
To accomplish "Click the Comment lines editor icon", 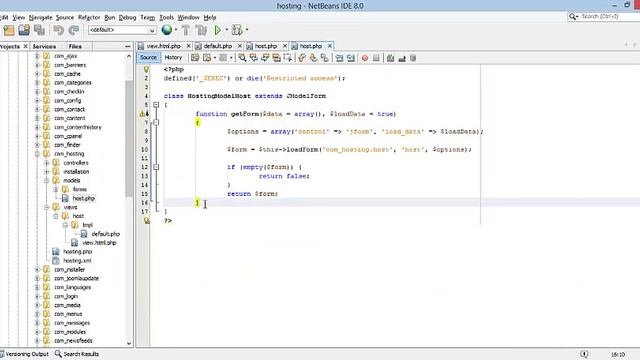I will coord(391,58).
